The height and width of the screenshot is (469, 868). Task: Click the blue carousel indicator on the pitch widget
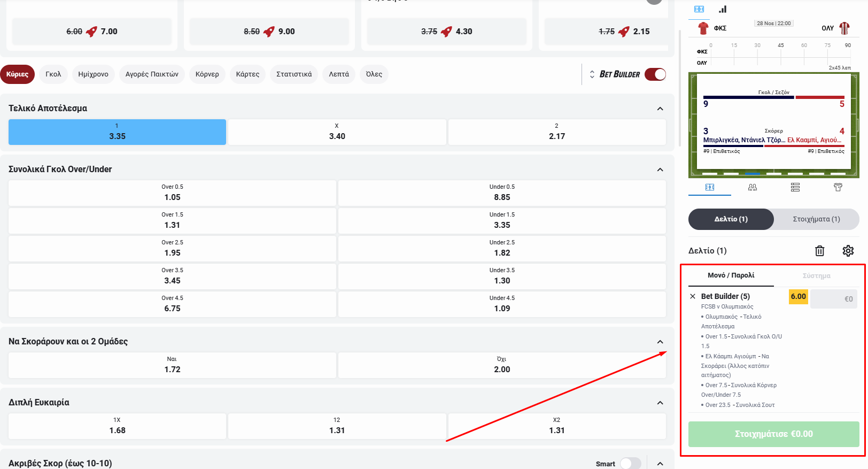[752, 174]
